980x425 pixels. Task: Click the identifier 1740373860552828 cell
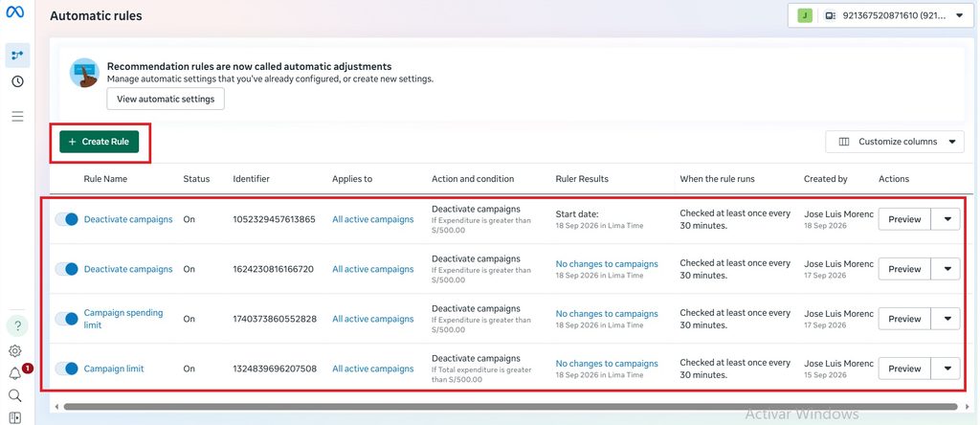[275, 319]
